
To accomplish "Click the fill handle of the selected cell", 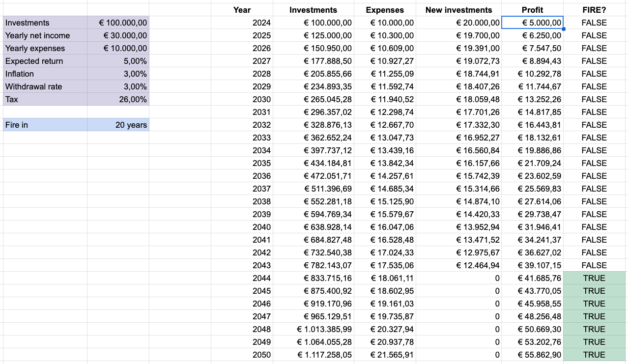I will pos(563,29).
